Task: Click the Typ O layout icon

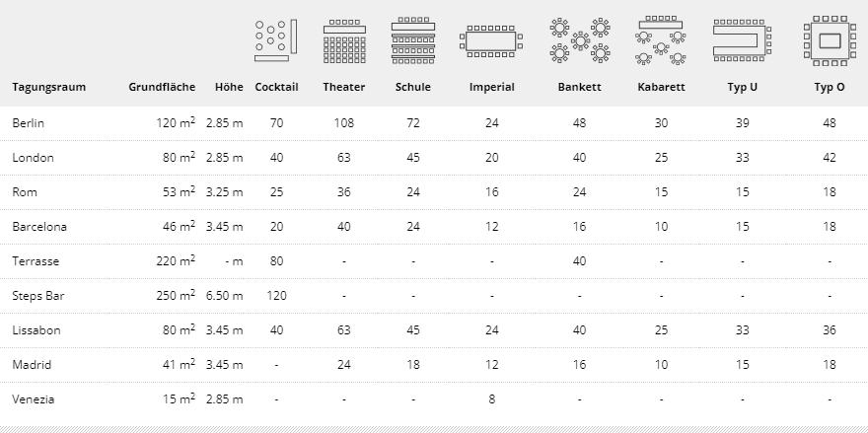Action: pos(829,40)
